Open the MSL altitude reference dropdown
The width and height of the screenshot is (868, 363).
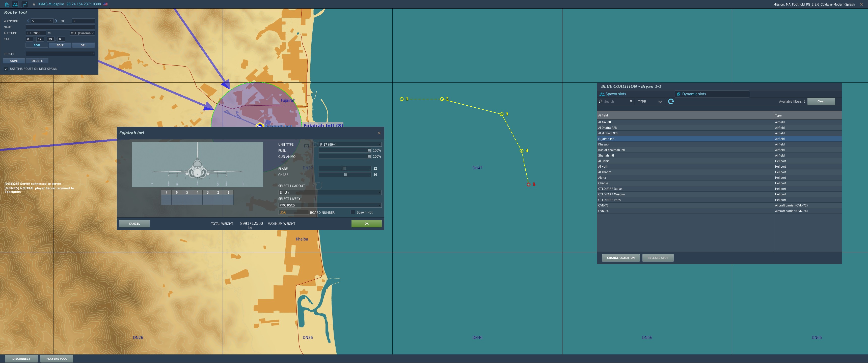click(82, 33)
